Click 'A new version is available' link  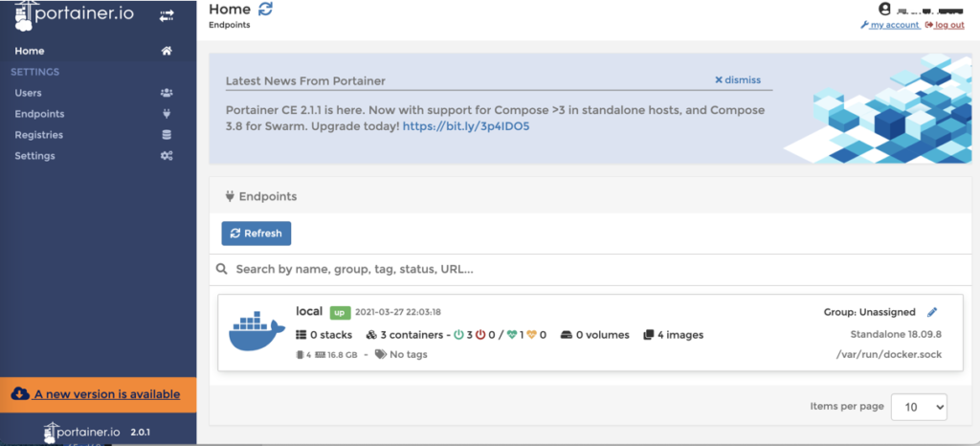pos(107,394)
